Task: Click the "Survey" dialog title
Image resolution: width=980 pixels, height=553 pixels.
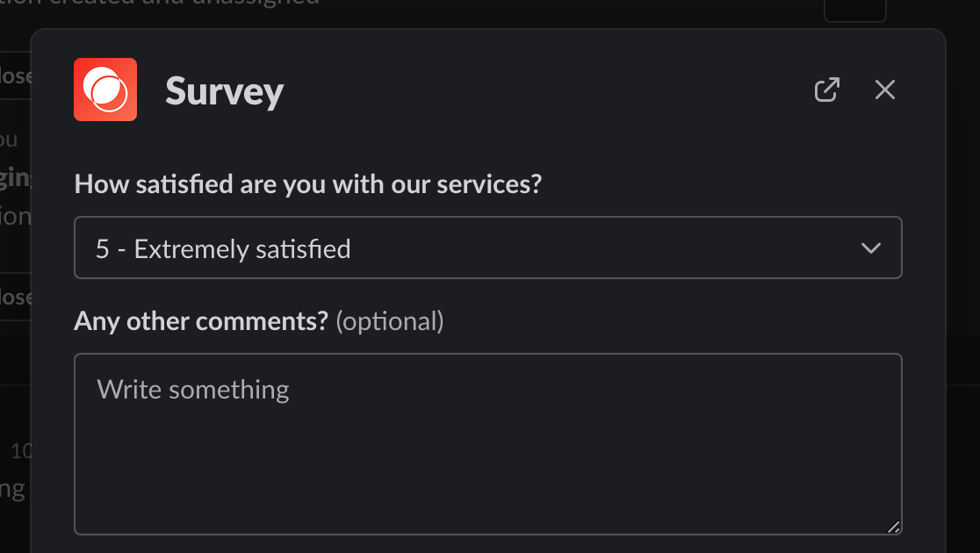Action: [224, 91]
